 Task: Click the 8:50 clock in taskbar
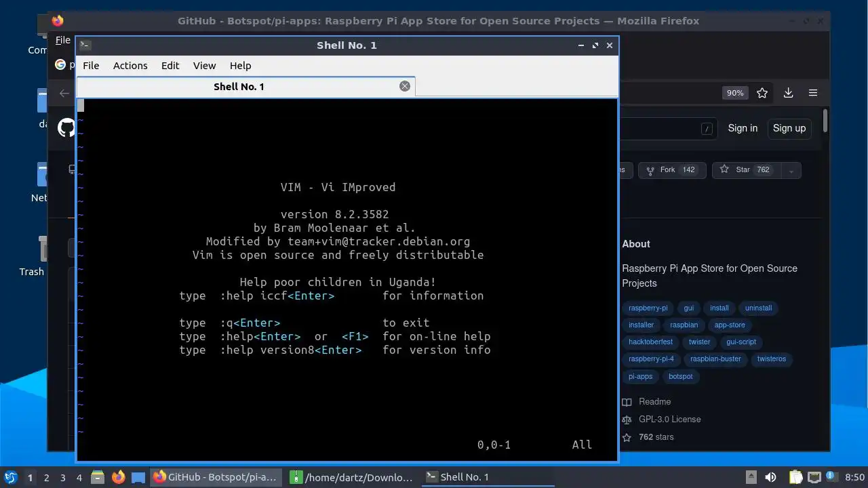855,477
